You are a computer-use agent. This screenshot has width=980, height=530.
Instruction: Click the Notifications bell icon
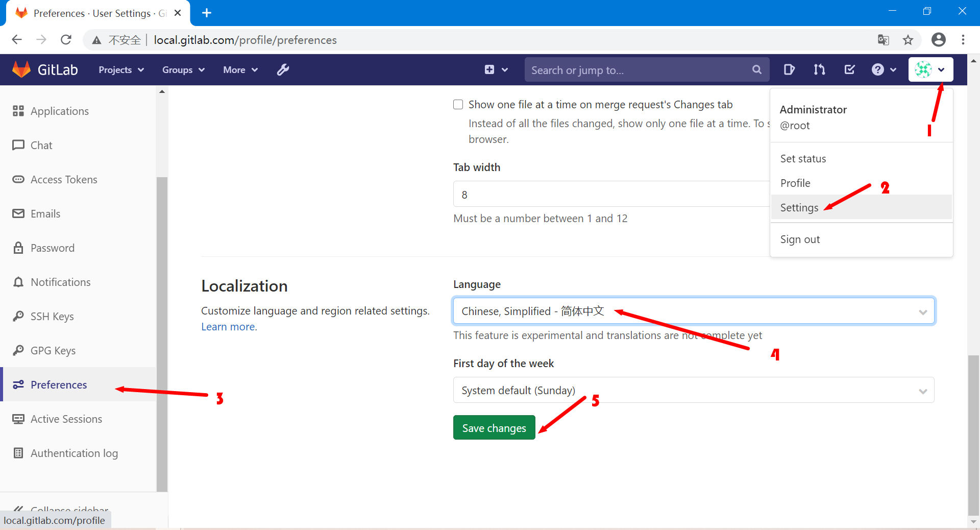(x=18, y=282)
